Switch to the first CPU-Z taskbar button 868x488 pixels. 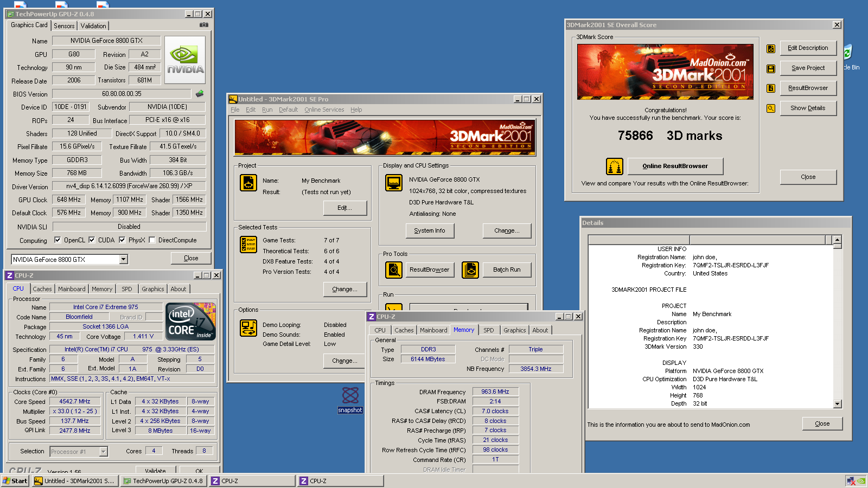(251, 481)
